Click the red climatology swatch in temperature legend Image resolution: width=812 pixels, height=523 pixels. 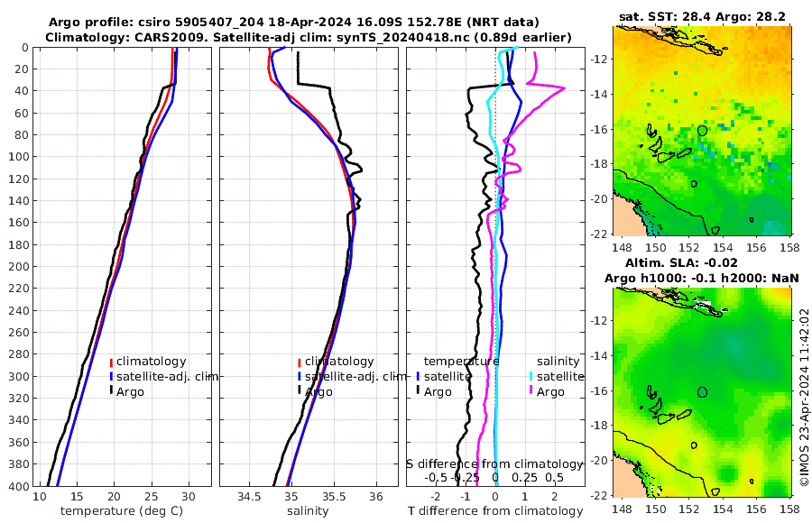111,362
